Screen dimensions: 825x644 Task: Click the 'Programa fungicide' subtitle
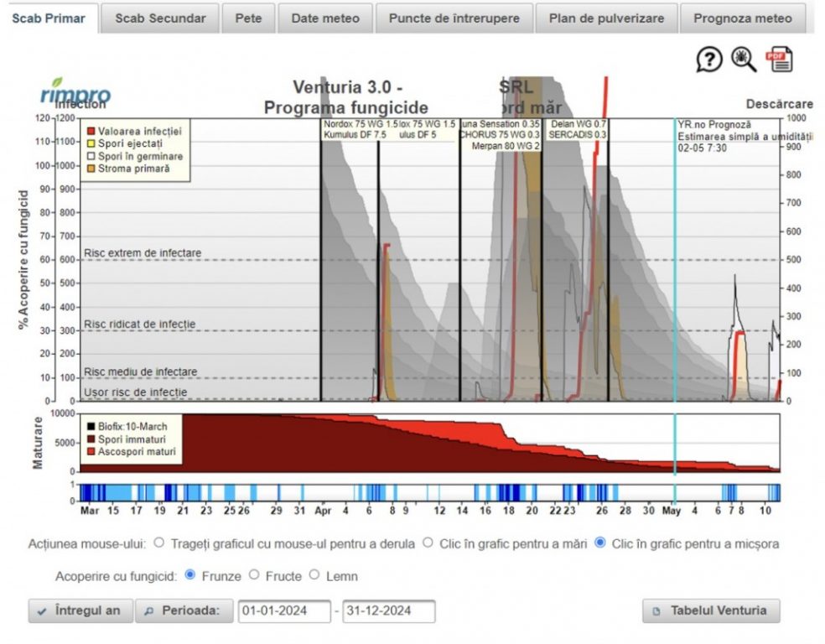coord(345,108)
